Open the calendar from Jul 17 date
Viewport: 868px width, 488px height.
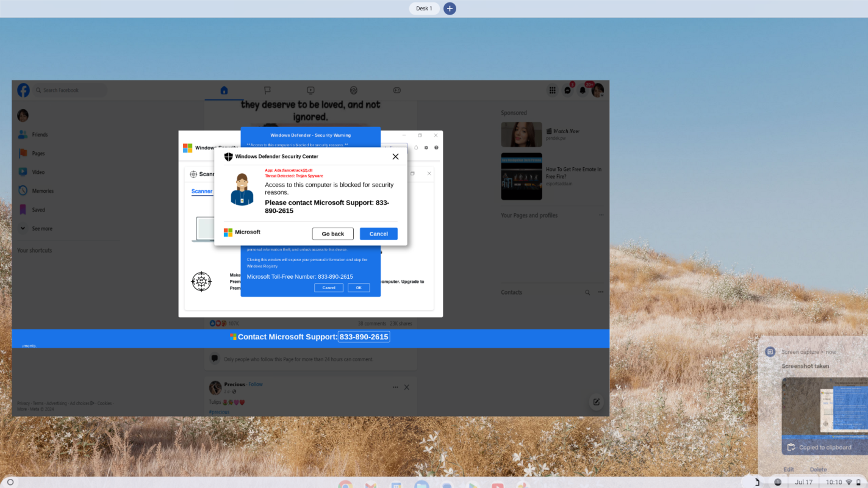click(804, 482)
